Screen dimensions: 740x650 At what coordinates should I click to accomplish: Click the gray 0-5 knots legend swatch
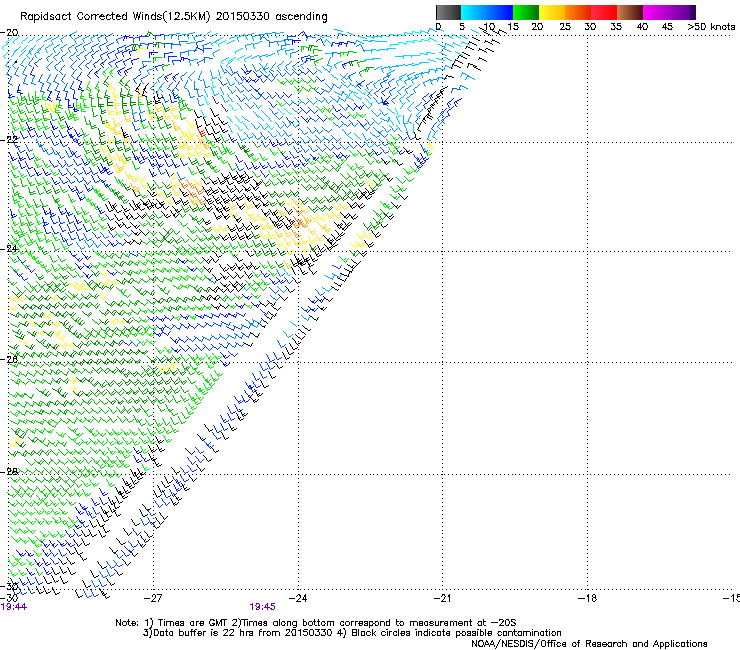(x=448, y=12)
